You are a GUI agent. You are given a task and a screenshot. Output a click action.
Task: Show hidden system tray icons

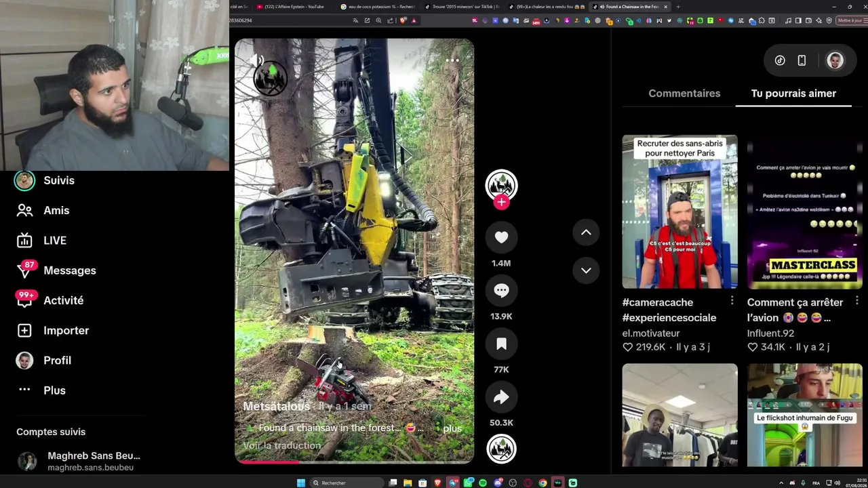(x=781, y=483)
